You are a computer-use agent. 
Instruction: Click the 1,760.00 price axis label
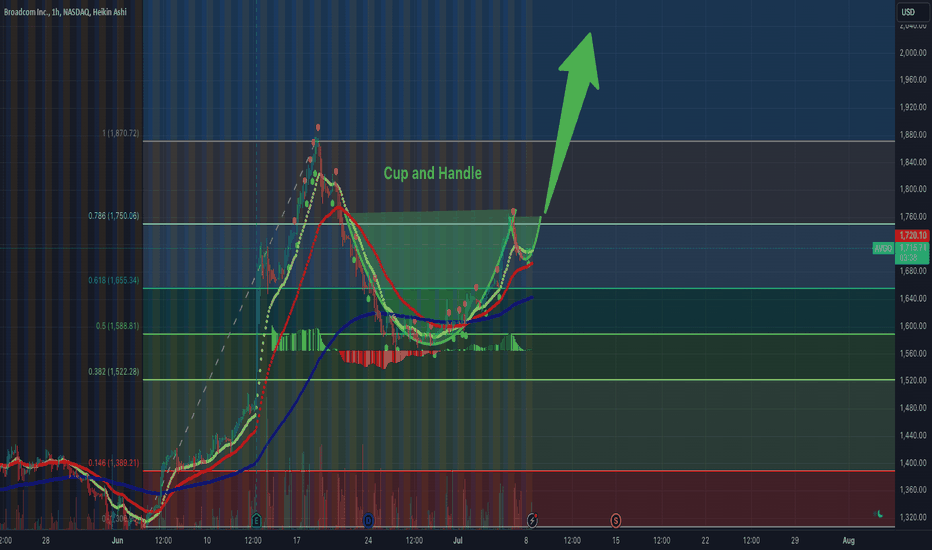pyautogui.click(x=913, y=216)
